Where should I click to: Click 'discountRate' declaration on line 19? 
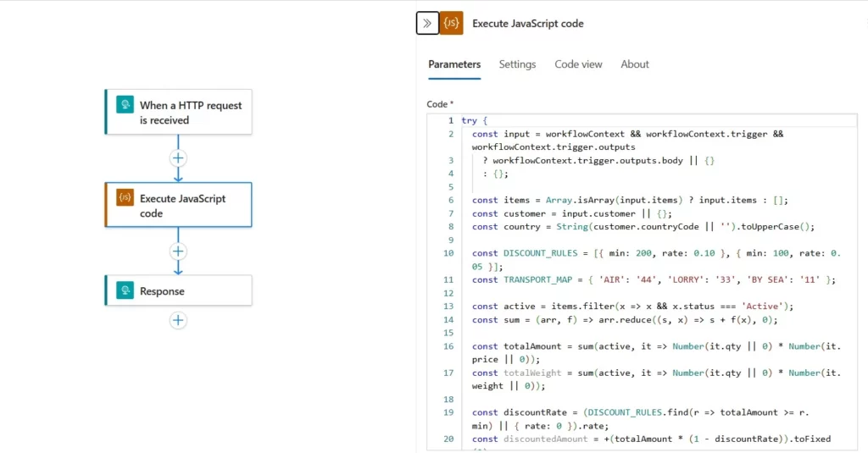535,412
